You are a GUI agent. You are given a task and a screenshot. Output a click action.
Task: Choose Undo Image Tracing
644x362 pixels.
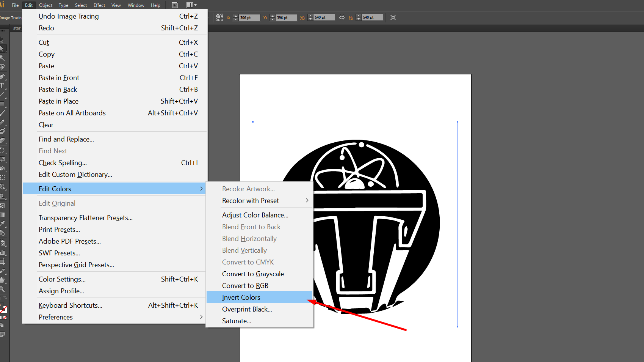114,16
